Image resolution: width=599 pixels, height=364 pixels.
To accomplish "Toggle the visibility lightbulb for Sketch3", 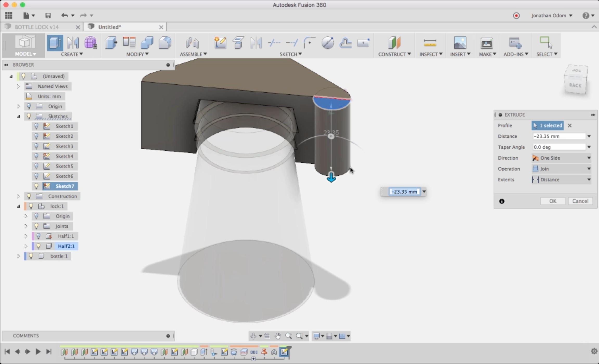I will pos(36,146).
